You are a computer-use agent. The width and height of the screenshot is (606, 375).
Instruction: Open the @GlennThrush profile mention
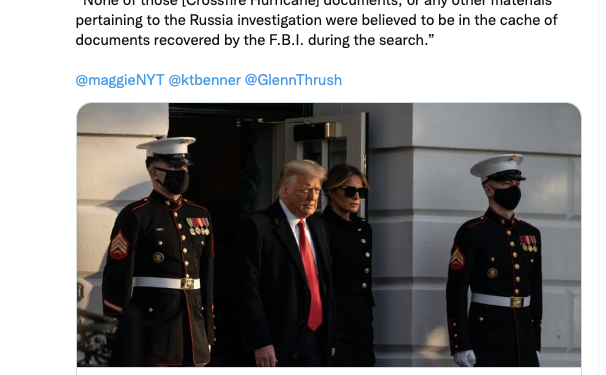pos(293,80)
